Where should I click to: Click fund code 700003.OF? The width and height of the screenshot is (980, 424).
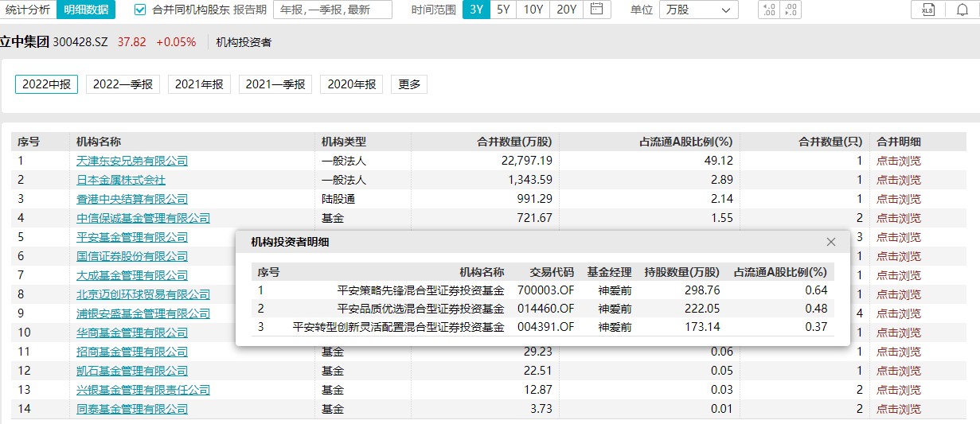545,290
